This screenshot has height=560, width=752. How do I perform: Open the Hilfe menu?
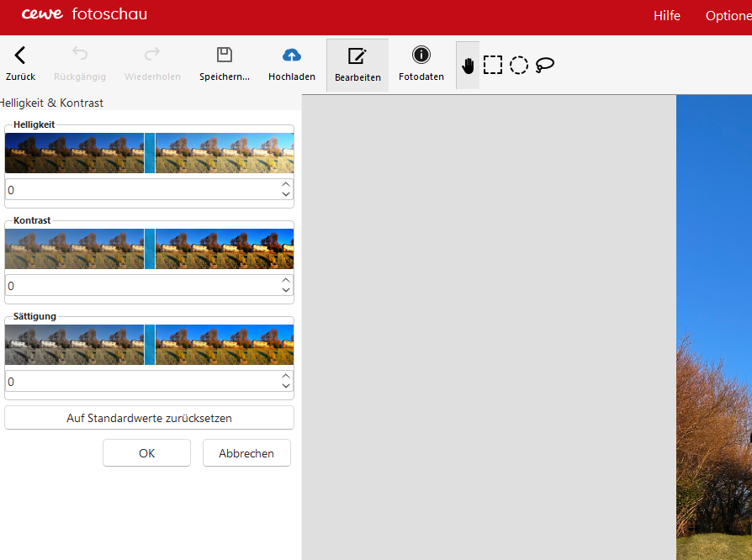click(666, 16)
